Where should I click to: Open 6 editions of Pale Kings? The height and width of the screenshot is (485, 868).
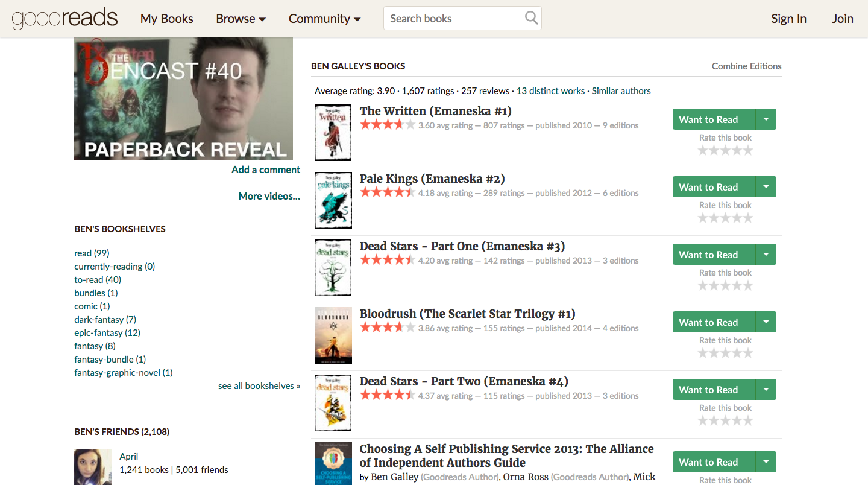click(620, 193)
